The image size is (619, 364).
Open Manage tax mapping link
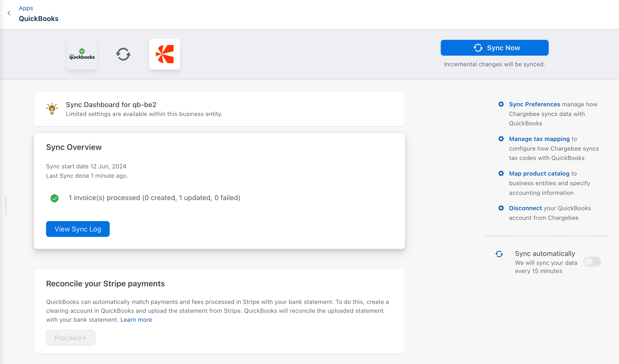pyautogui.click(x=539, y=139)
